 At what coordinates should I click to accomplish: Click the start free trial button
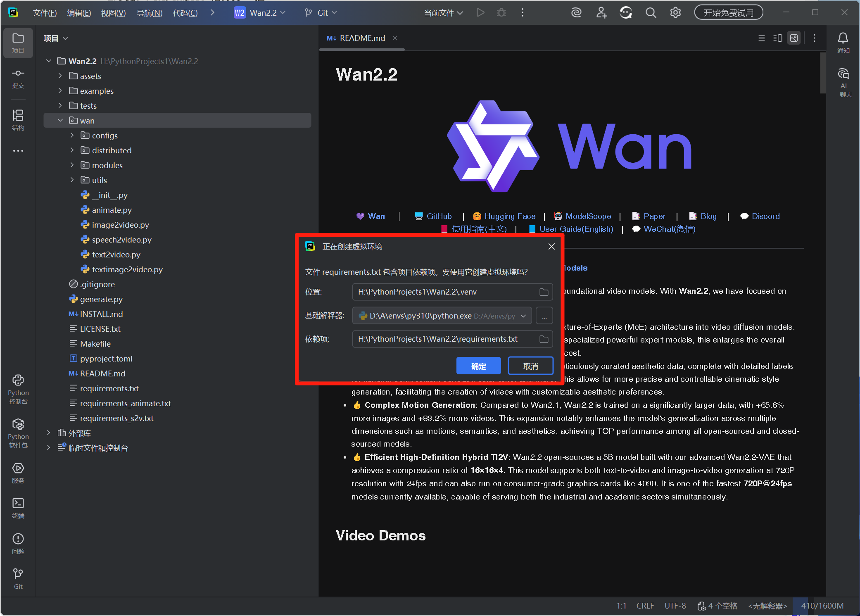point(728,13)
